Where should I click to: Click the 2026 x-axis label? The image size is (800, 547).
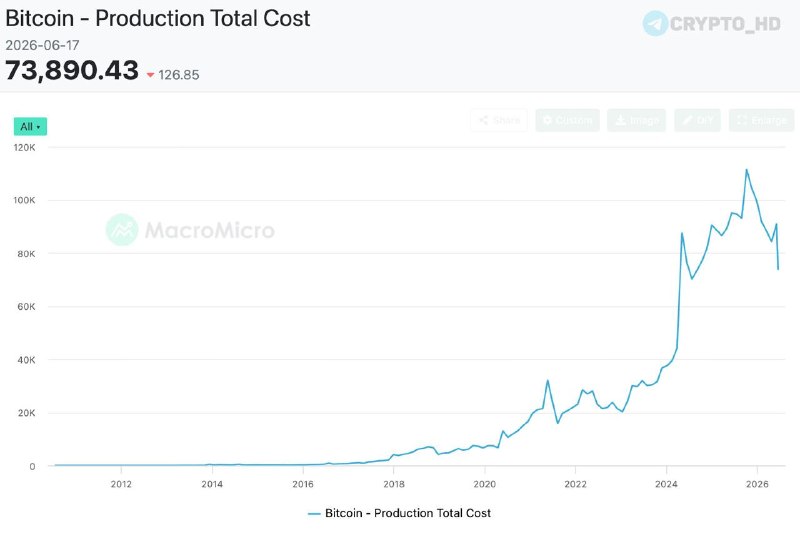(757, 484)
